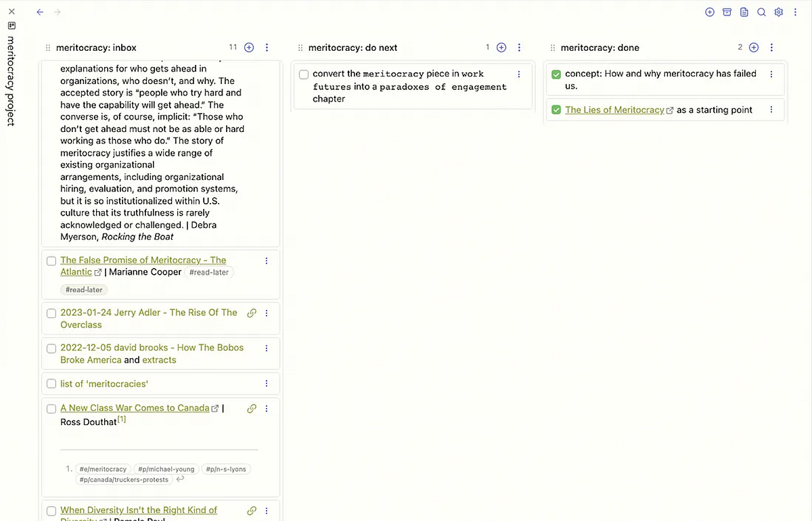Grab the inbox lane drag handle
Image resolution: width=812 pixels, height=521 pixels.
(x=47, y=48)
